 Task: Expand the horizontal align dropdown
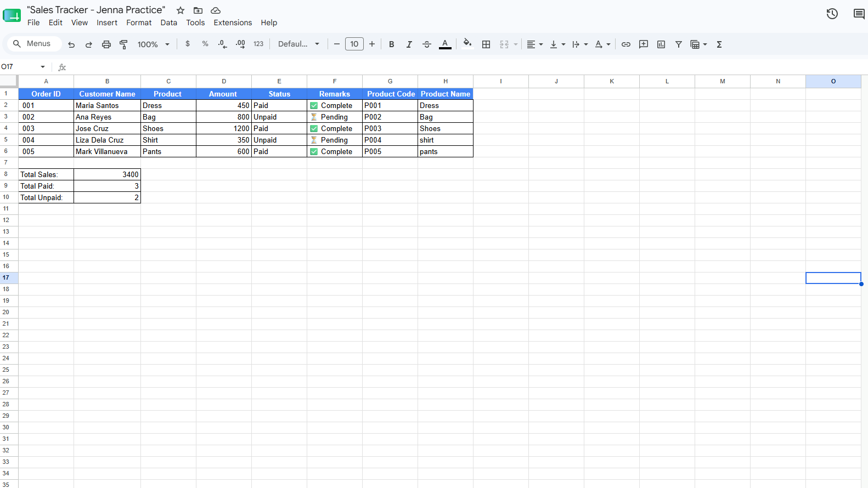point(535,44)
